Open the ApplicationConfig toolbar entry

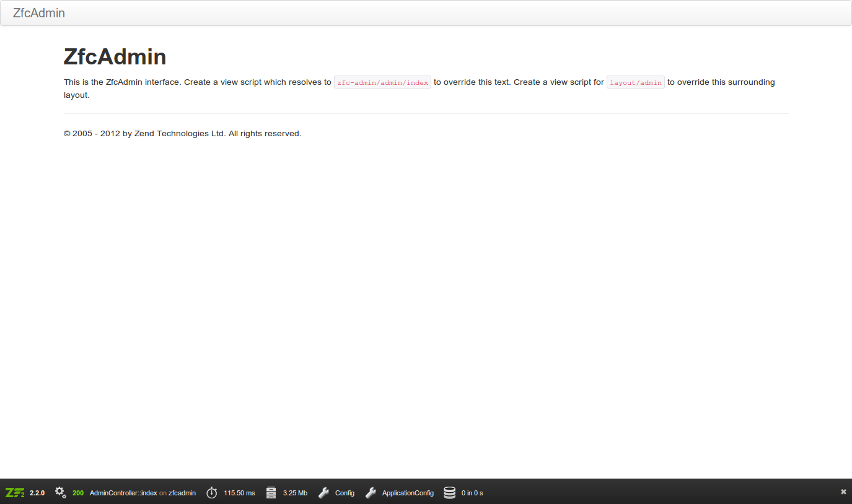click(408, 493)
